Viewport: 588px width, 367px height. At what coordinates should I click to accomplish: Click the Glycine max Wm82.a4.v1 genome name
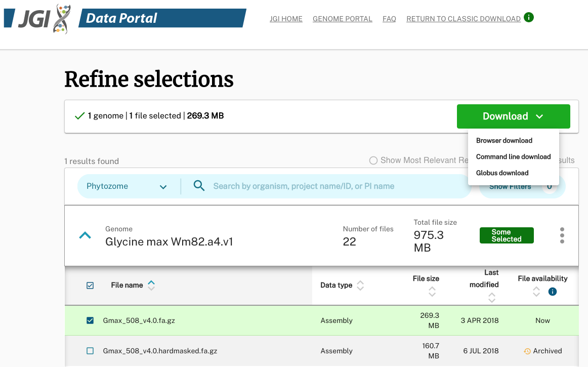pos(169,241)
